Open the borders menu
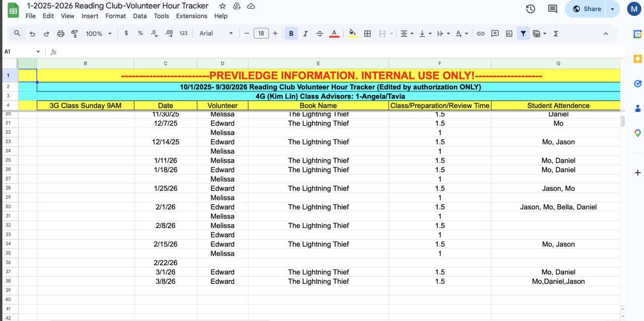 (367, 34)
